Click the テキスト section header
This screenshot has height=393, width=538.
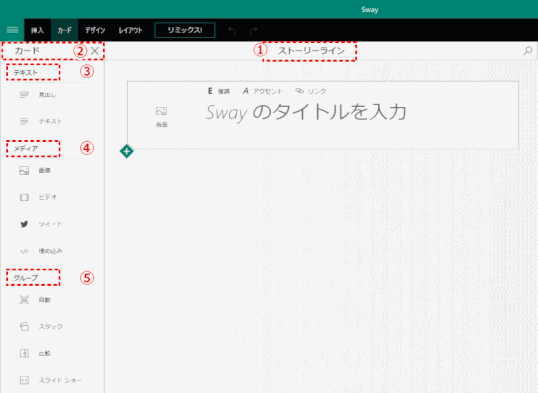26,72
